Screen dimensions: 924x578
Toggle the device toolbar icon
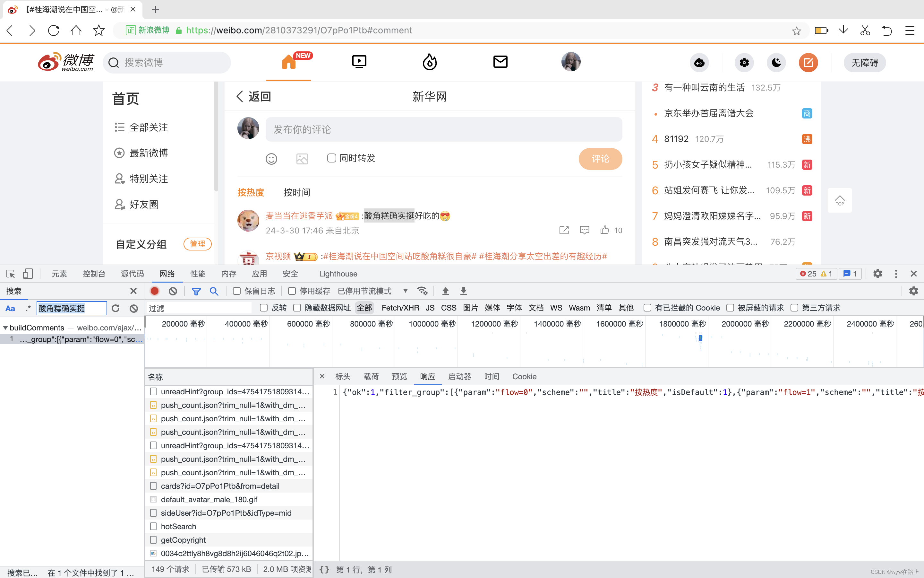(28, 274)
